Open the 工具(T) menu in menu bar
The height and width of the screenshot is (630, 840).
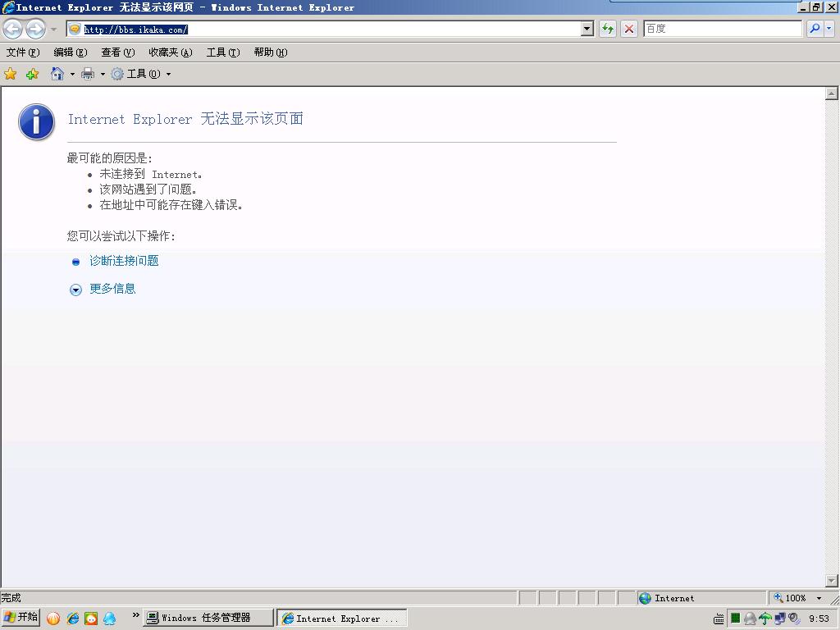pos(223,52)
